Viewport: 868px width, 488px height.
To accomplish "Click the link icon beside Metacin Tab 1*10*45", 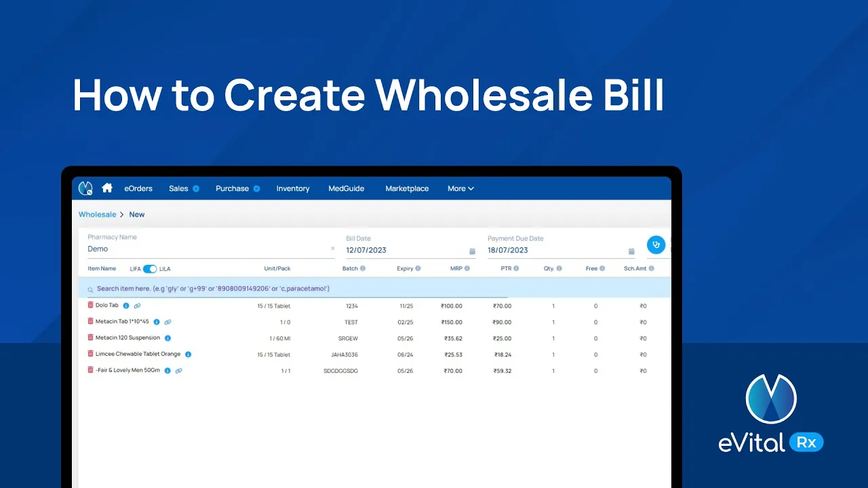I will (x=167, y=322).
